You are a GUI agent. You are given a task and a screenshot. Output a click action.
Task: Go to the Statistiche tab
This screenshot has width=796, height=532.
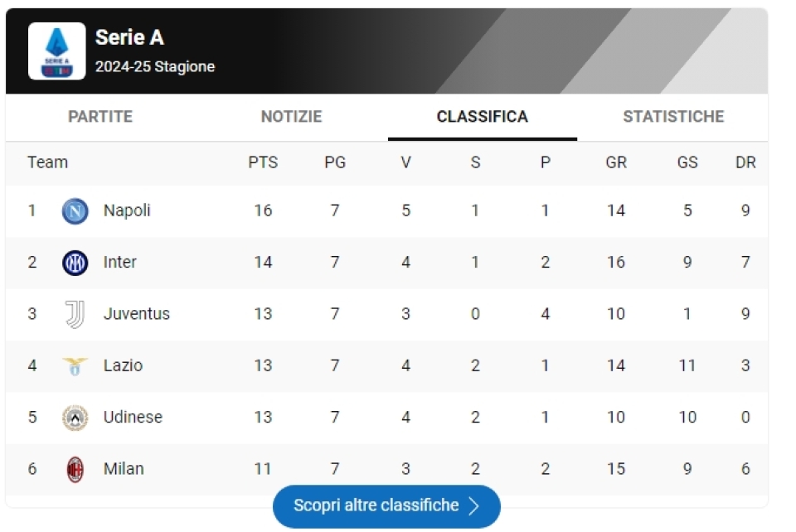[x=673, y=117]
